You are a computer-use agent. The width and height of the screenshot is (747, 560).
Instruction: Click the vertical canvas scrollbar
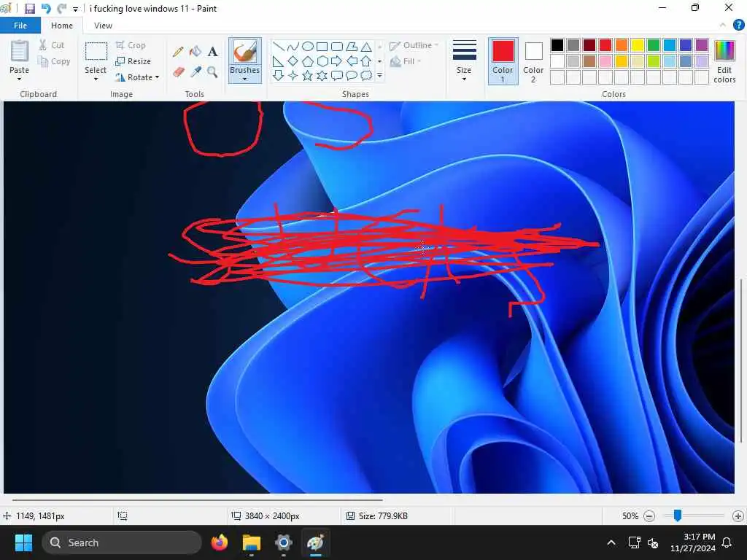(x=740, y=360)
